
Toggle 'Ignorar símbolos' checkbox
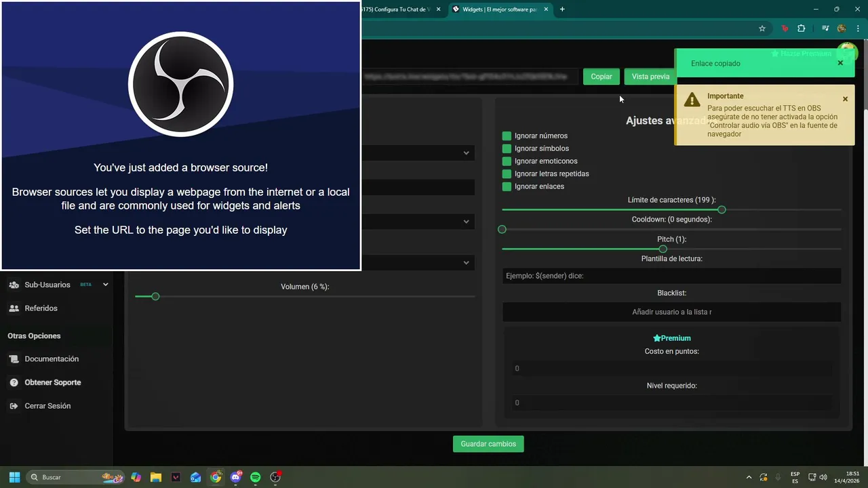[x=507, y=148]
